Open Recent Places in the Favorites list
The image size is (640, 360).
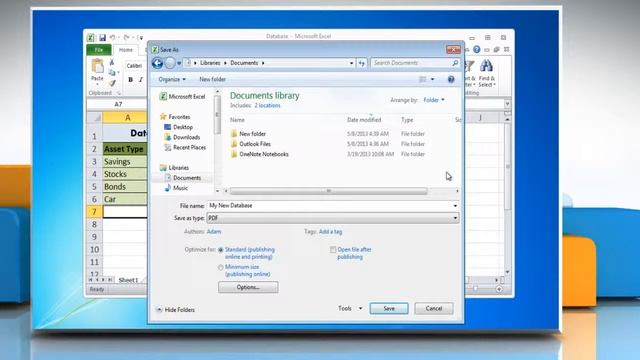(x=185, y=147)
